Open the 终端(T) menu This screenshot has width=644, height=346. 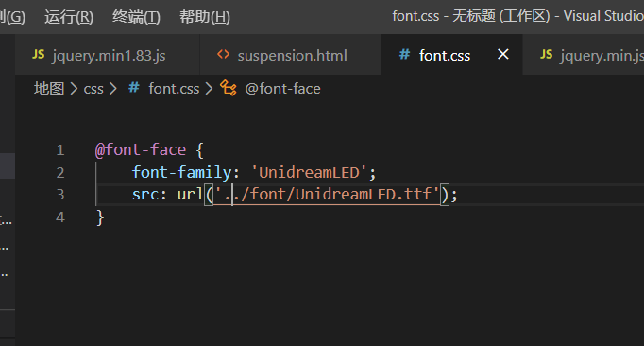pos(136,17)
